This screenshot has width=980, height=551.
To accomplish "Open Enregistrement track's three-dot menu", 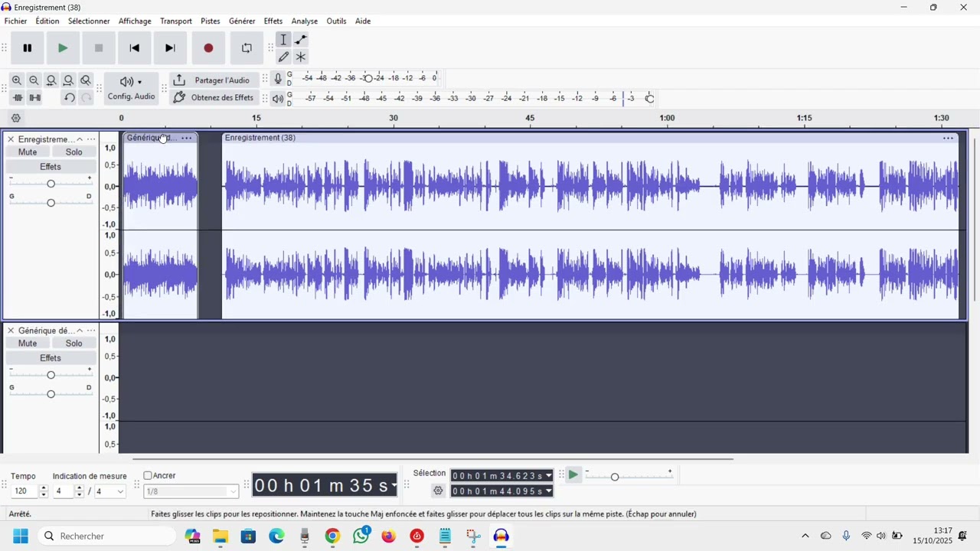I will 91,139.
